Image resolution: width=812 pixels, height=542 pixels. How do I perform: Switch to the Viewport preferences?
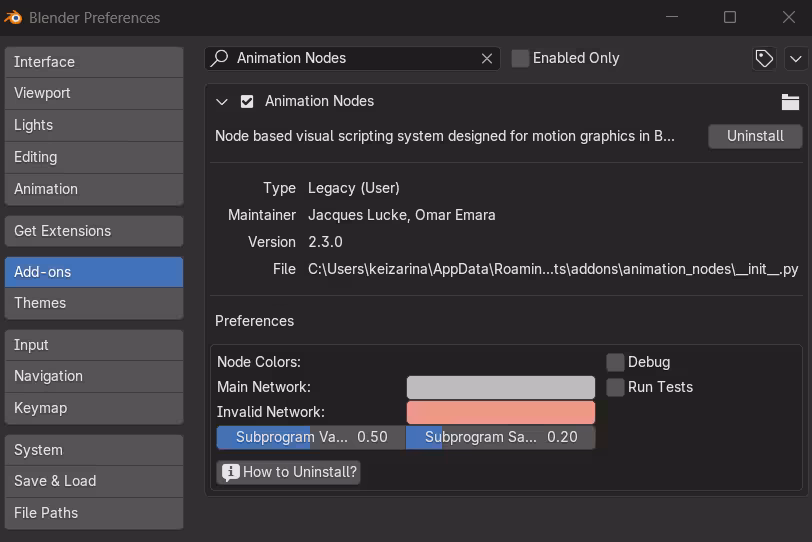coord(94,93)
